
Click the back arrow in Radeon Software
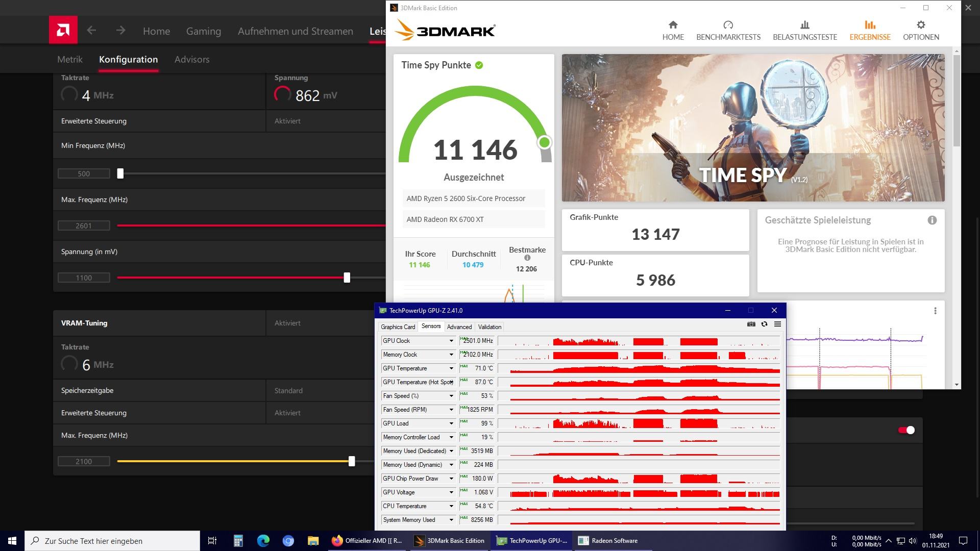(91, 31)
